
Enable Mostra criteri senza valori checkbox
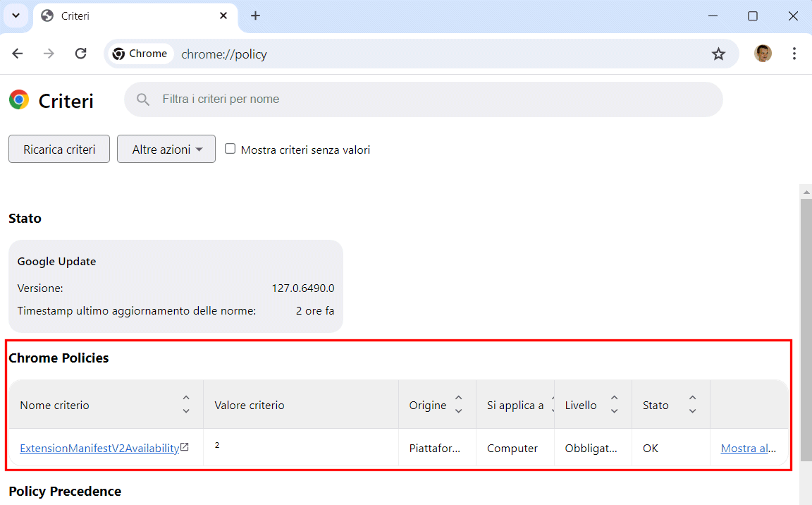click(x=230, y=149)
